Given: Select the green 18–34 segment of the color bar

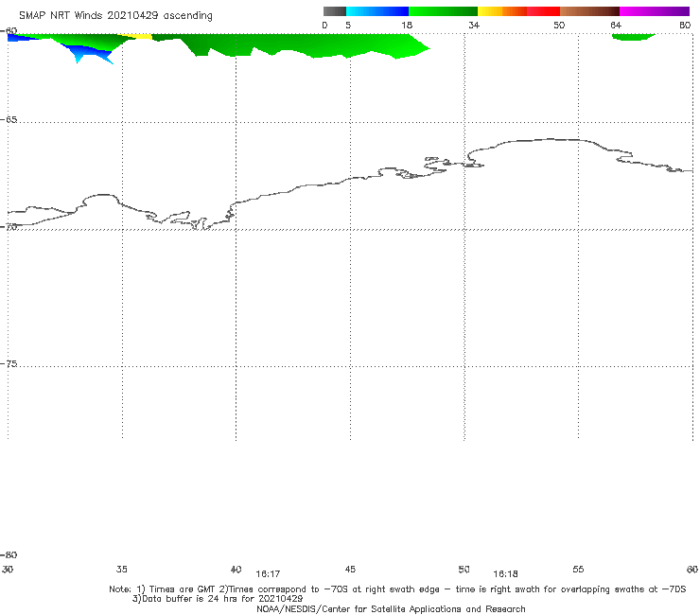Looking at the screenshot, I should (x=443, y=11).
